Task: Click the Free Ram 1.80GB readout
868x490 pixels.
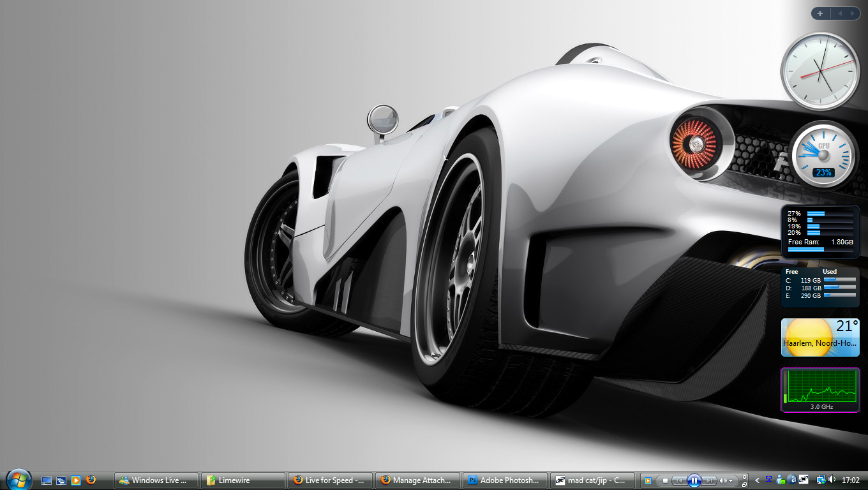Action: click(x=821, y=242)
